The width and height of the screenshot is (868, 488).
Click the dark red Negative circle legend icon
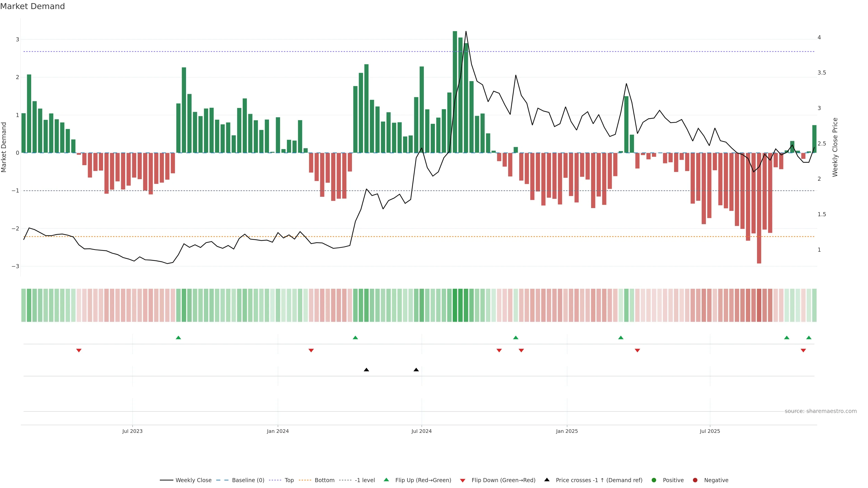click(x=695, y=480)
